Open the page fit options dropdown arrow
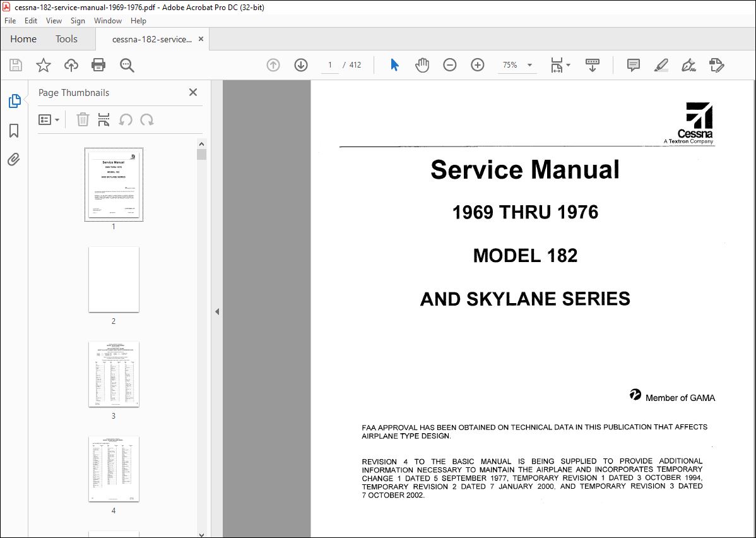The height and width of the screenshot is (538, 756). (x=568, y=65)
